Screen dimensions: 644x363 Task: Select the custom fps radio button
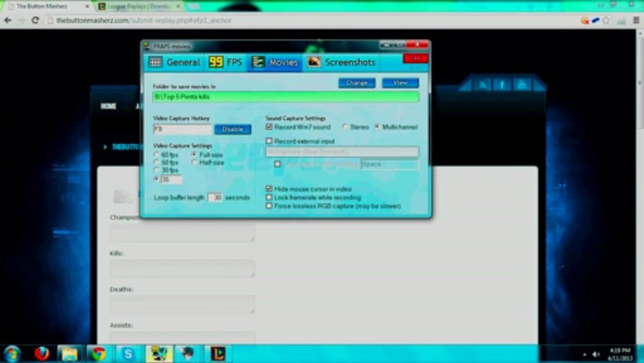157,179
